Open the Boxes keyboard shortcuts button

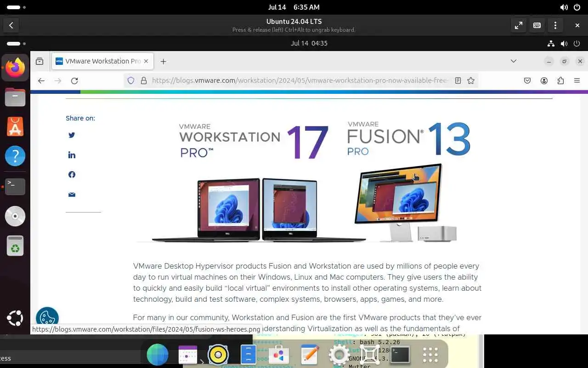point(537,25)
